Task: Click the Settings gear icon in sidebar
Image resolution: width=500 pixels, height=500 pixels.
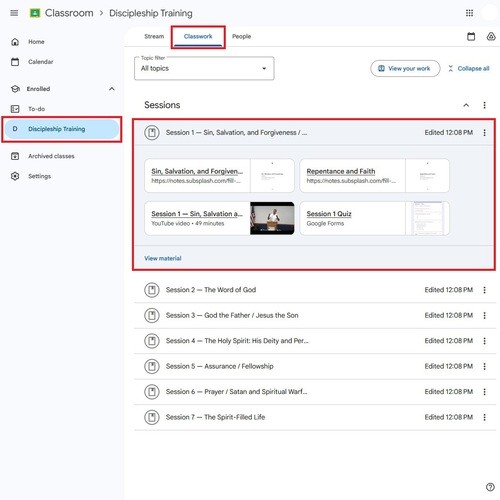Action: pyautogui.click(x=15, y=176)
